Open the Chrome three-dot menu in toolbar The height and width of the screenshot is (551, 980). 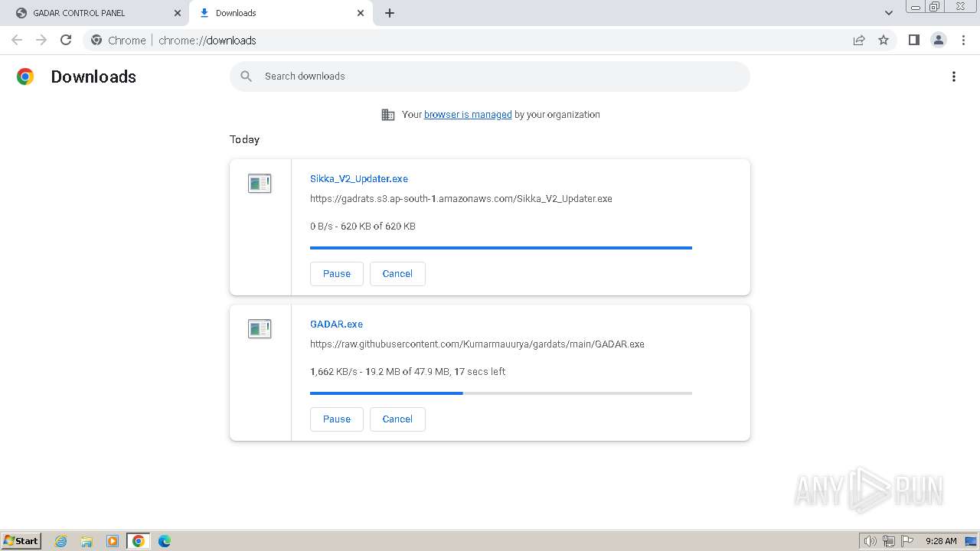click(x=963, y=40)
